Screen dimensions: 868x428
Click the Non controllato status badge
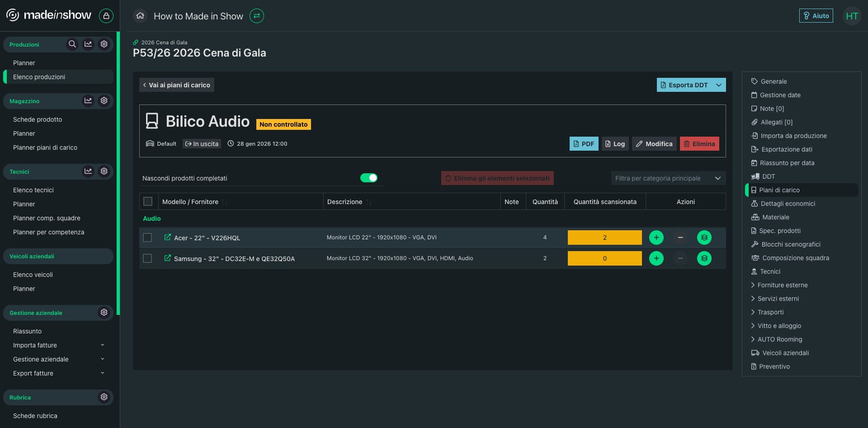(x=283, y=124)
